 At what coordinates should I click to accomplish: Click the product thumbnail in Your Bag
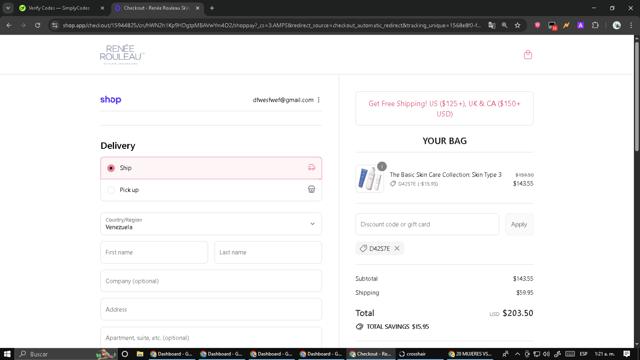click(x=370, y=179)
